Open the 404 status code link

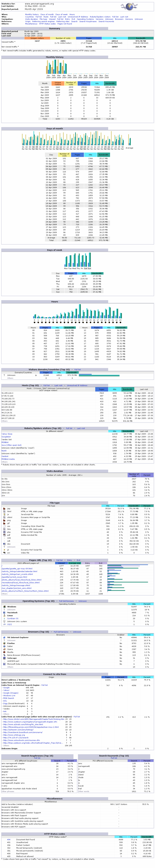pos(9,839)
